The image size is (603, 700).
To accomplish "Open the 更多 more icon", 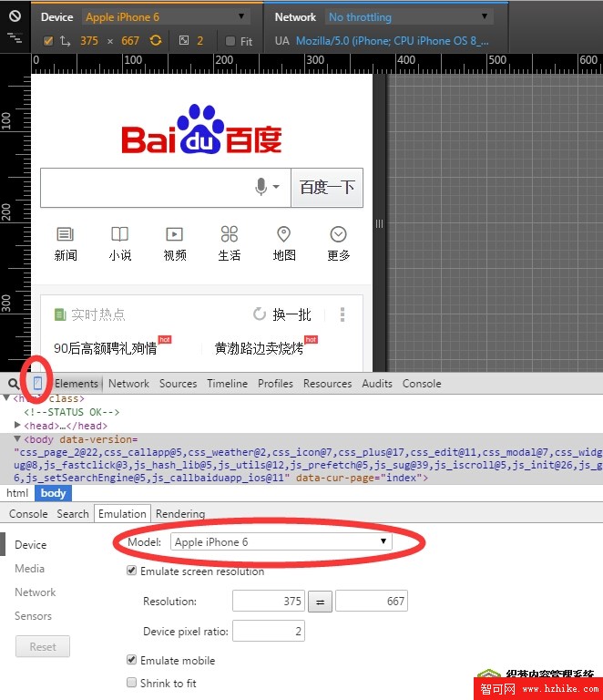I will (338, 234).
